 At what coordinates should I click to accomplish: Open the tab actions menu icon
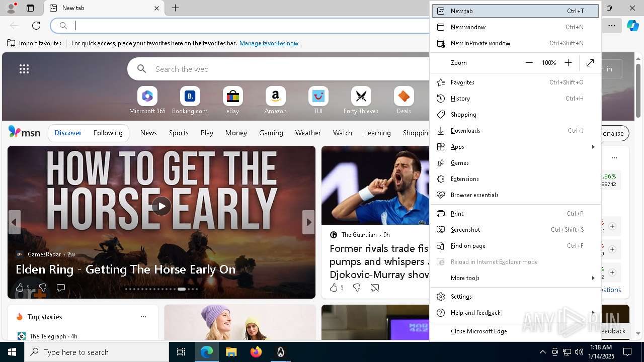click(x=30, y=8)
